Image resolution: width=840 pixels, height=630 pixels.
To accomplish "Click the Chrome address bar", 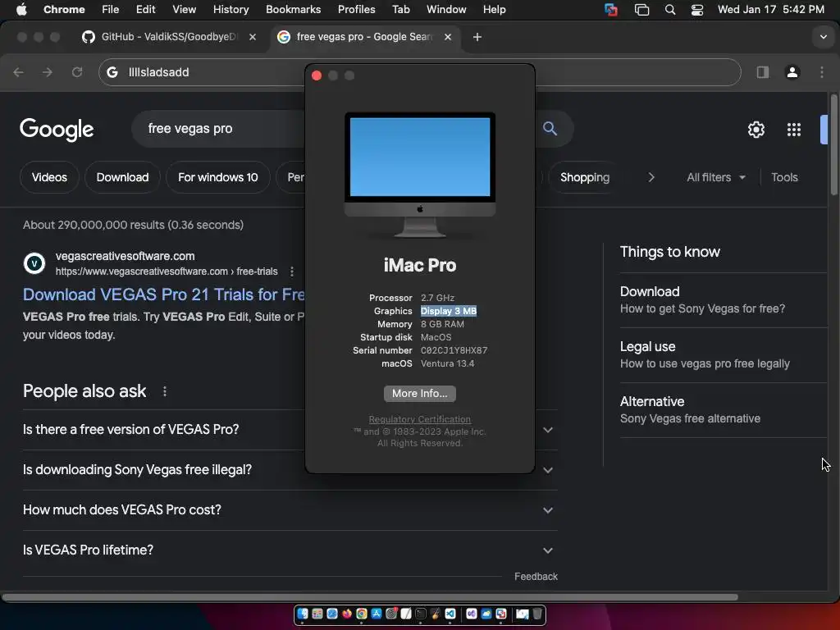I will pos(419,72).
